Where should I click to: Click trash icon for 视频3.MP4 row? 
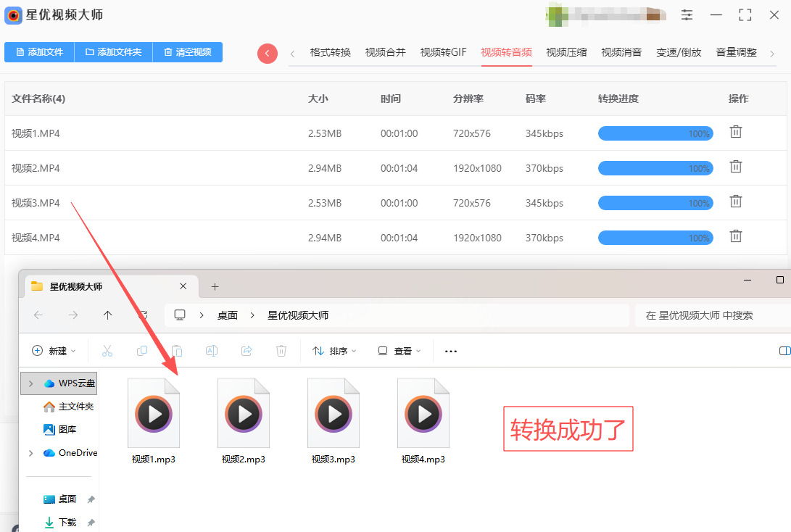[x=735, y=201]
